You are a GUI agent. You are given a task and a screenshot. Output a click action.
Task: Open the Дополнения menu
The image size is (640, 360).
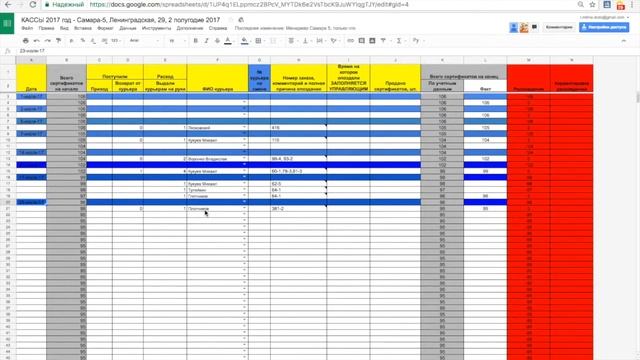click(190, 29)
